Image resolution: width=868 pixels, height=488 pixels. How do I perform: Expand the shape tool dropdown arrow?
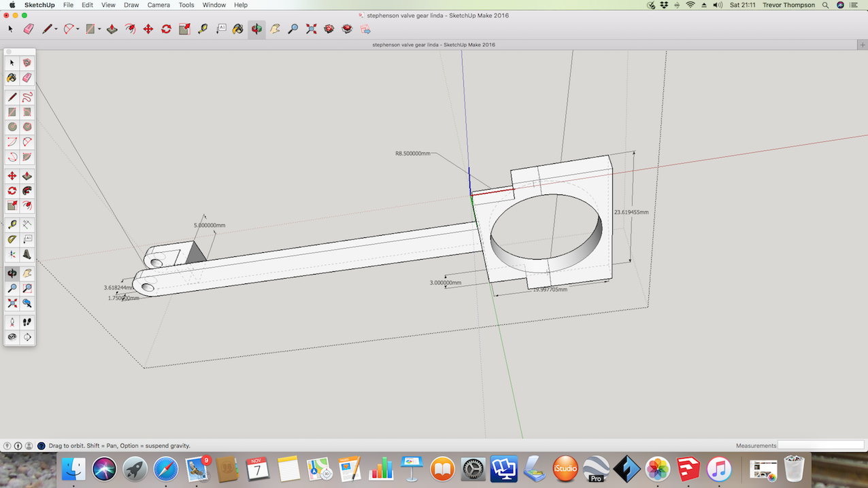(99, 29)
